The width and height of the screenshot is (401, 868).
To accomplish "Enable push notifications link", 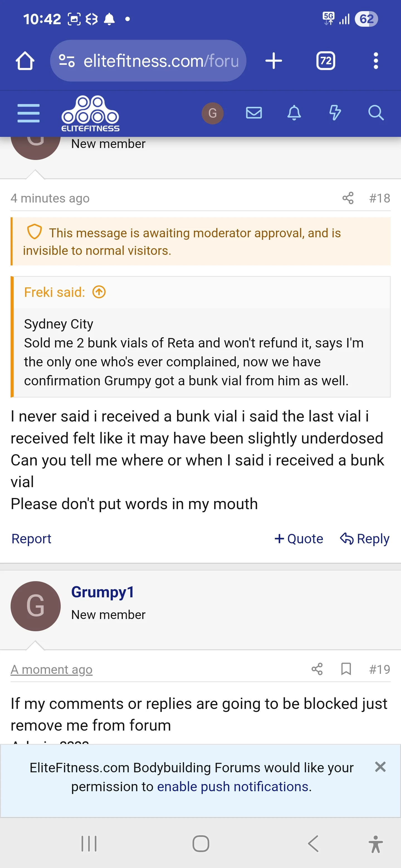I will [x=233, y=786].
